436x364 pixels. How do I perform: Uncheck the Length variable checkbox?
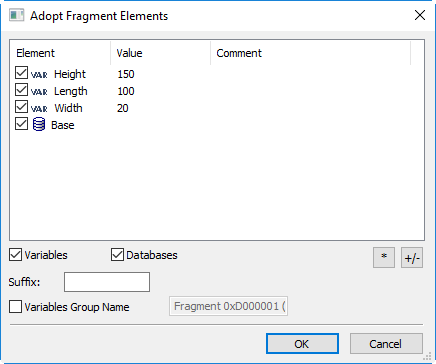coord(21,90)
